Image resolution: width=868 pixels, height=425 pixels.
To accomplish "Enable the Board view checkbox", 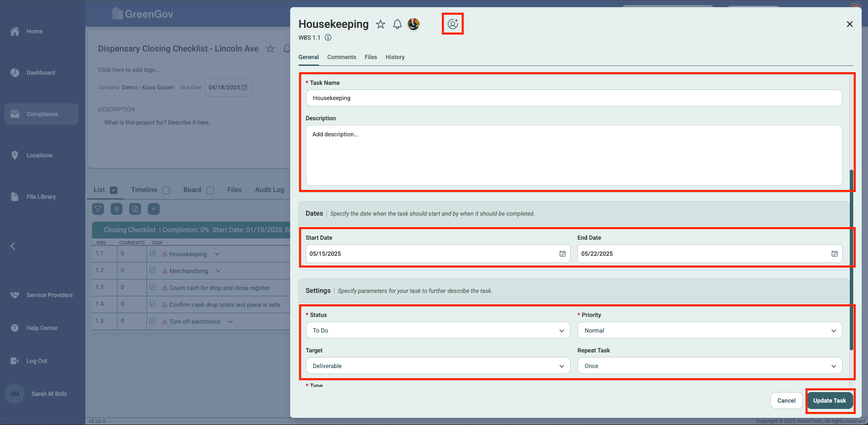I will pyautogui.click(x=210, y=190).
